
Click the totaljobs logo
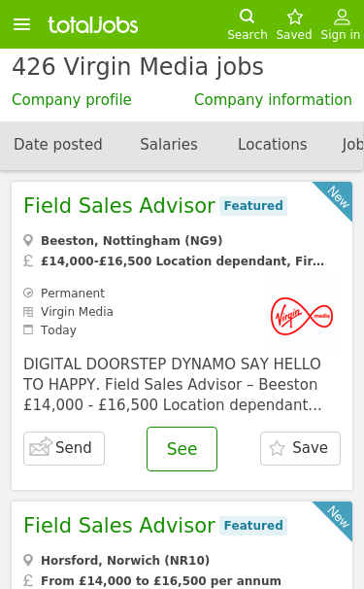[x=92, y=25]
